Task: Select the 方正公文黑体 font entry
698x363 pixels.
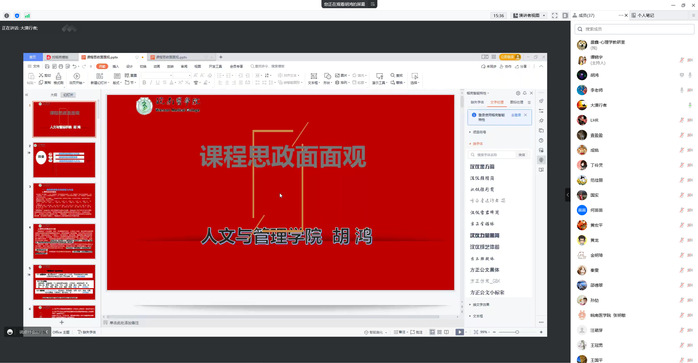Action: click(484, 269)
